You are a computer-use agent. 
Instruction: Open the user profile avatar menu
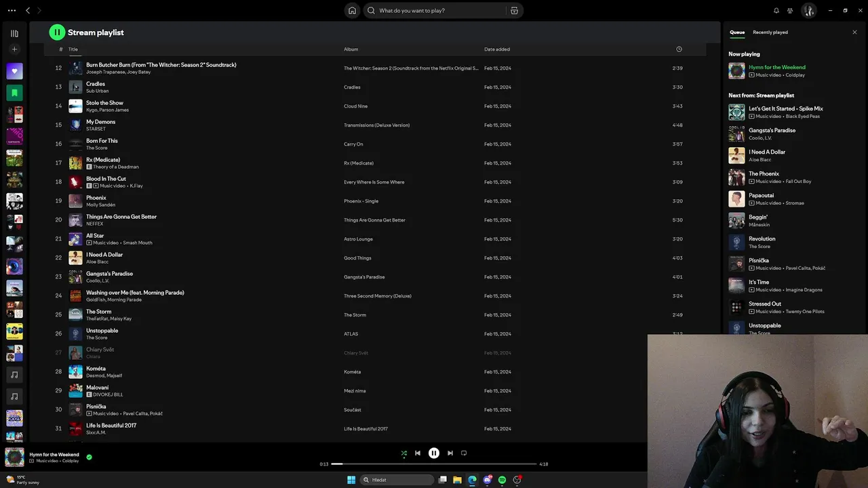[808, 11]
